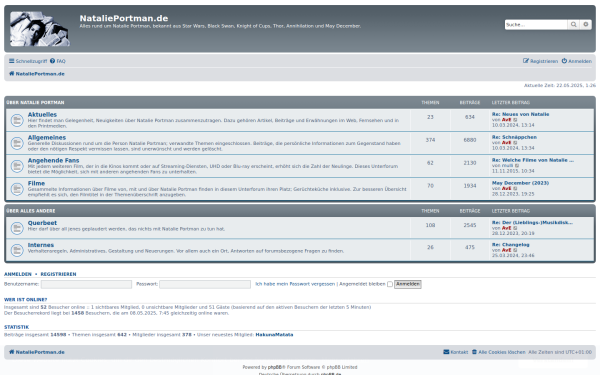Click the Internes forum folder icon
The width and height of the screenshot is (600, 375).
[17, 250]
